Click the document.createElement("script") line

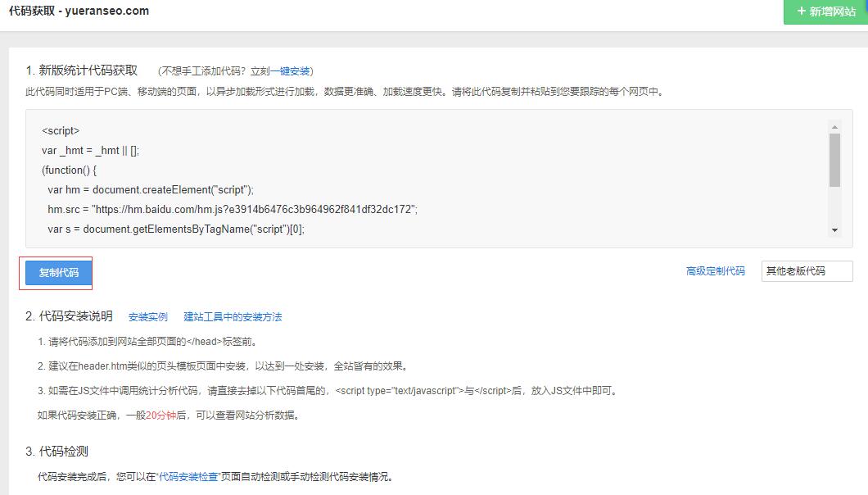(x=151, y=190)
